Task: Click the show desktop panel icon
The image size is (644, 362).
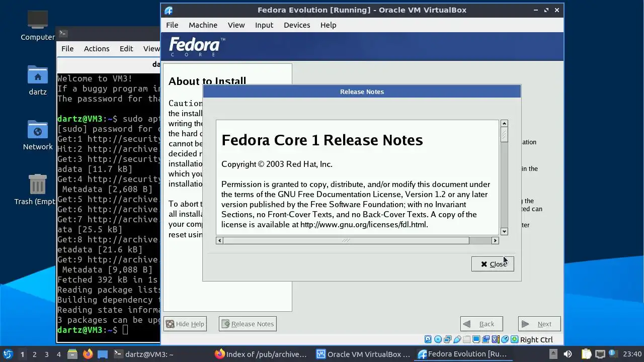Action: (103, 354)
